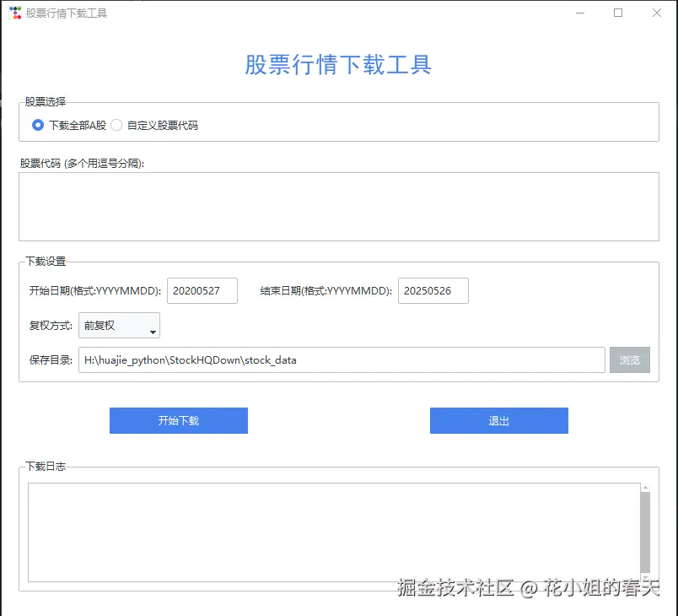
Task: Click the end date field 20250526
Action: click(433, 290)
